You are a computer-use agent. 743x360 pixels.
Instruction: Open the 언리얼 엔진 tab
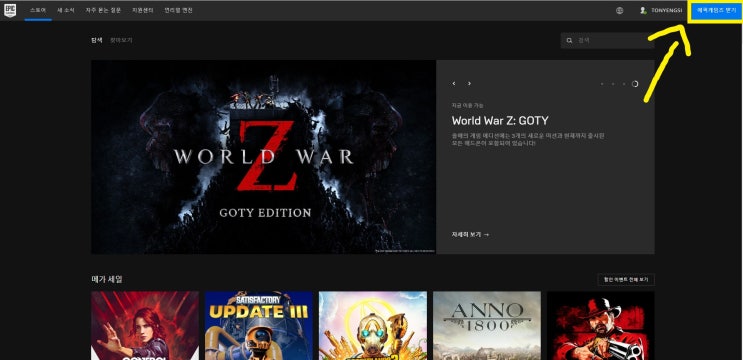point(179,10)
